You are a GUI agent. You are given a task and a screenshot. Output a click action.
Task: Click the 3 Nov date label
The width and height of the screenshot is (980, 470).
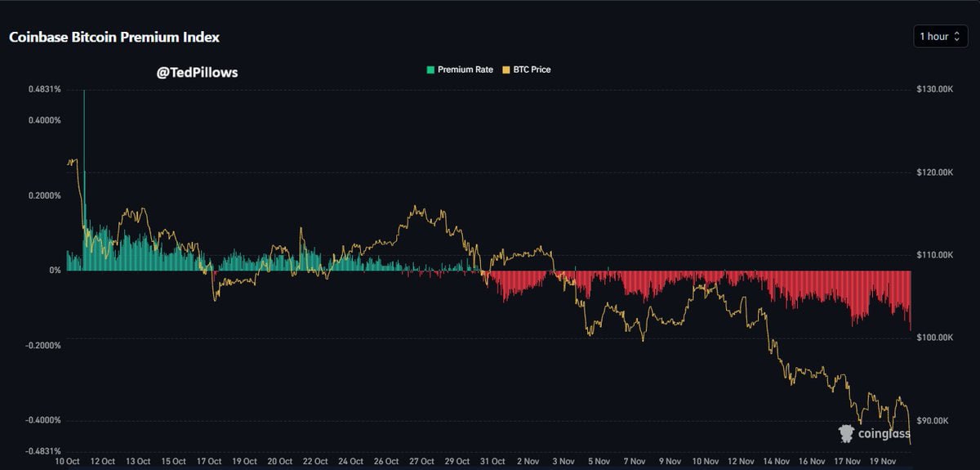point(563,461)
